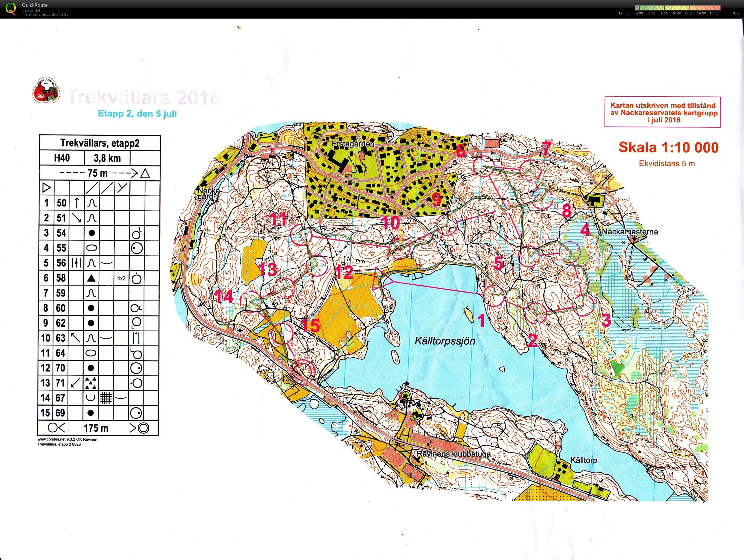Viewport: 744px width, 560px height.
Task: Select the 4:00 tempo scale value
Action: pos(639,14)
